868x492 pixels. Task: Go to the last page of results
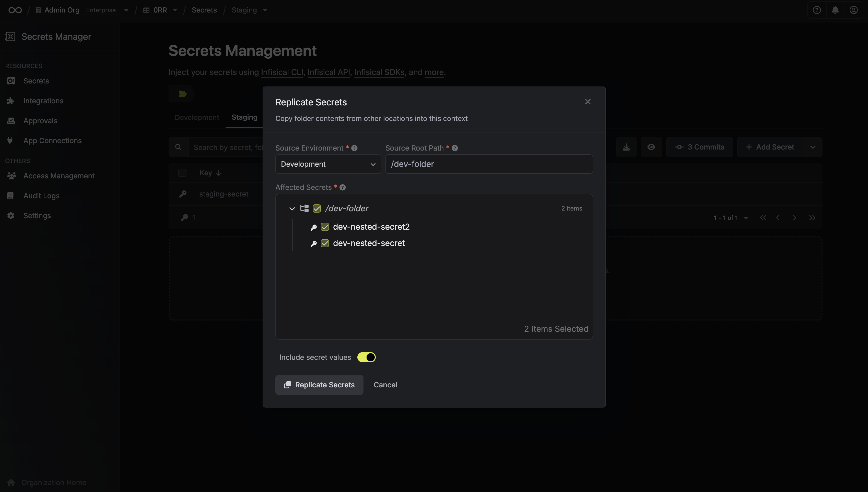[812, 218]
